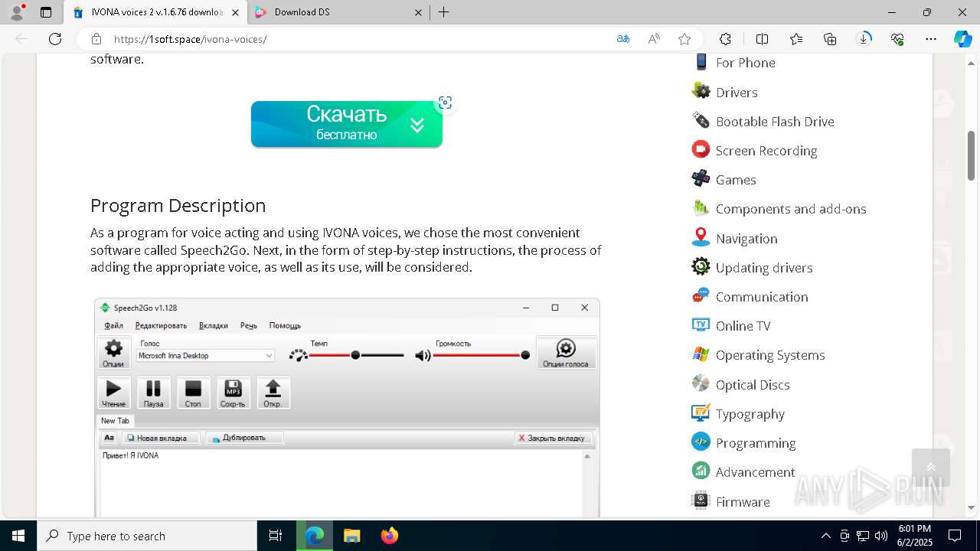Click the Speech2Go screenshot image
The height and width of the screenshot is (551, 980).
347,407
